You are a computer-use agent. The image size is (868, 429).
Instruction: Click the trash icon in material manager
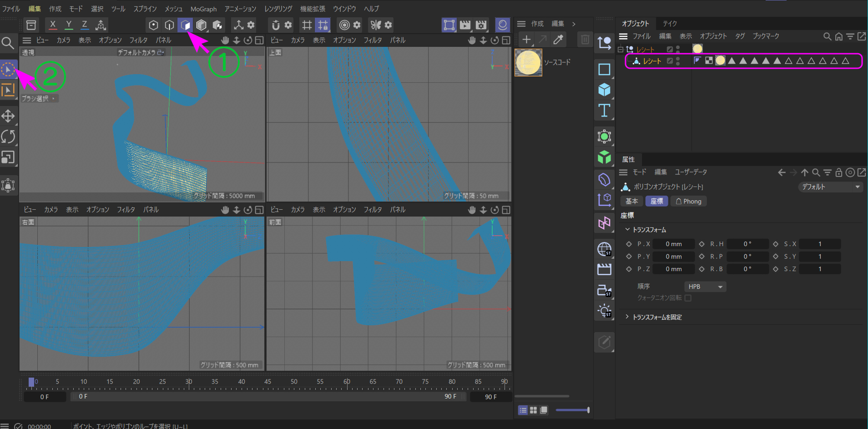click(x=585, y=40)
